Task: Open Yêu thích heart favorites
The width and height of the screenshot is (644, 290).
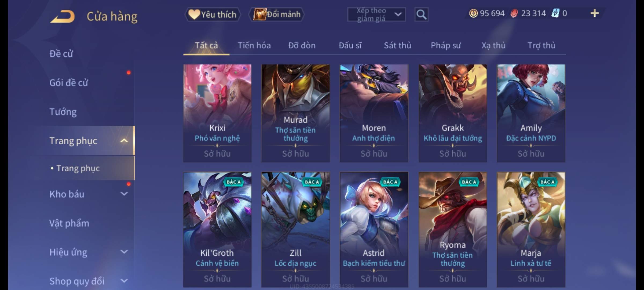Action: (x=213, y=15)
